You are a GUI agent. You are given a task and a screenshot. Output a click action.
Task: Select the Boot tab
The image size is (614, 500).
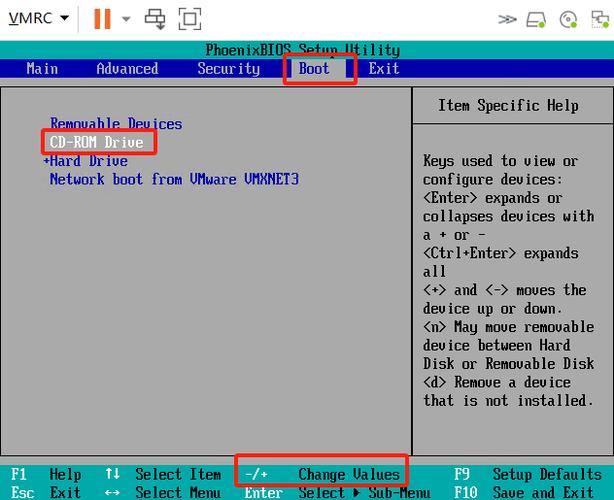[315, 69]
